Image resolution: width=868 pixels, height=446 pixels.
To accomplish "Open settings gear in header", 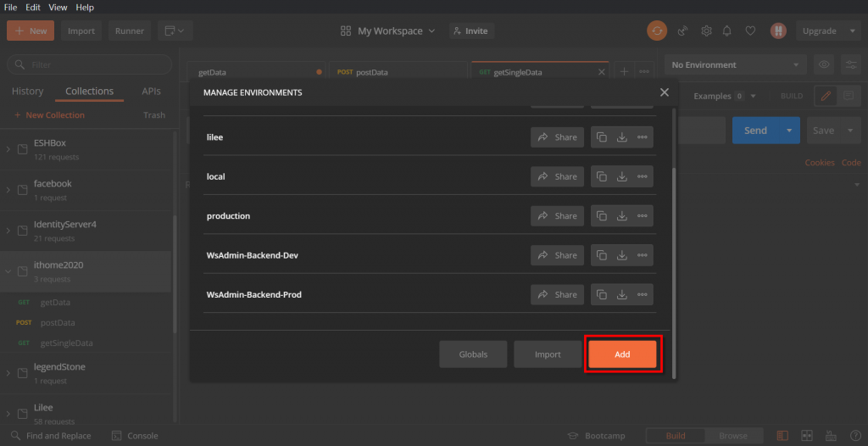I will coord(706,31).
